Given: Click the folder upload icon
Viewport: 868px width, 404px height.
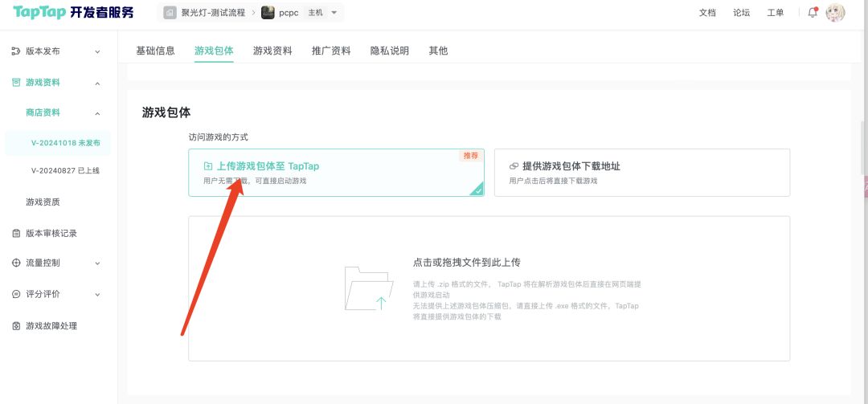Looking at the screenshot, I should coord(369,288).
